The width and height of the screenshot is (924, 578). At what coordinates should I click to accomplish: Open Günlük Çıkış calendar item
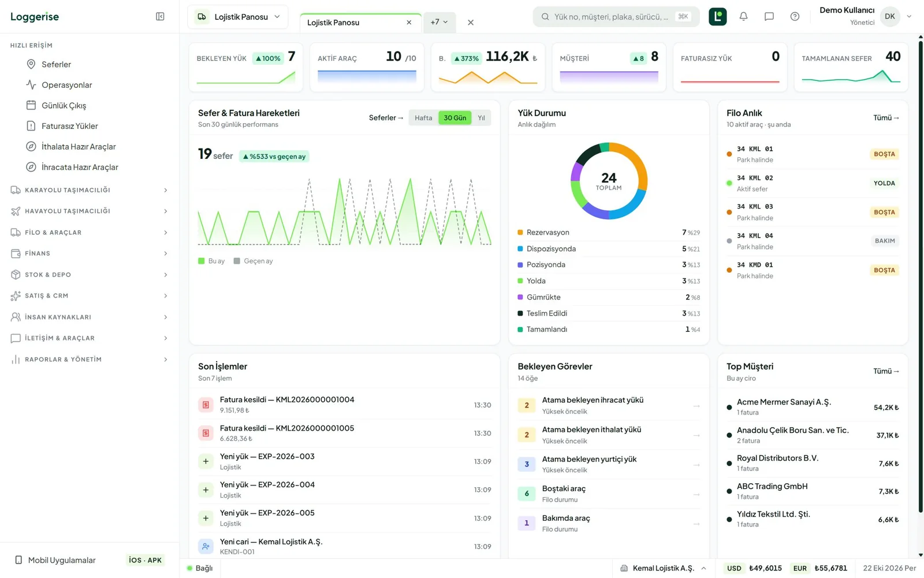(64, 106)
